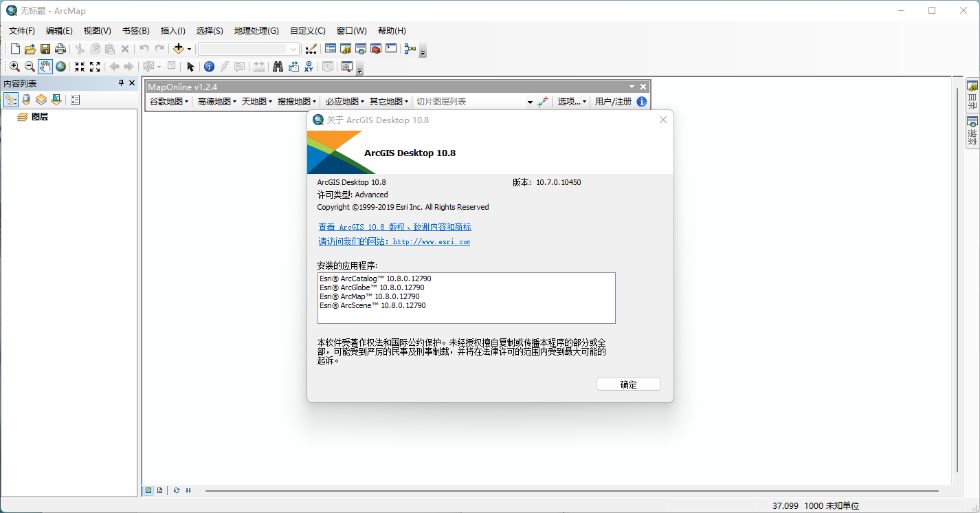Screen dimensions: 980x513
Task: Click the Full Extent globe icon
Action: pos(61,67)
